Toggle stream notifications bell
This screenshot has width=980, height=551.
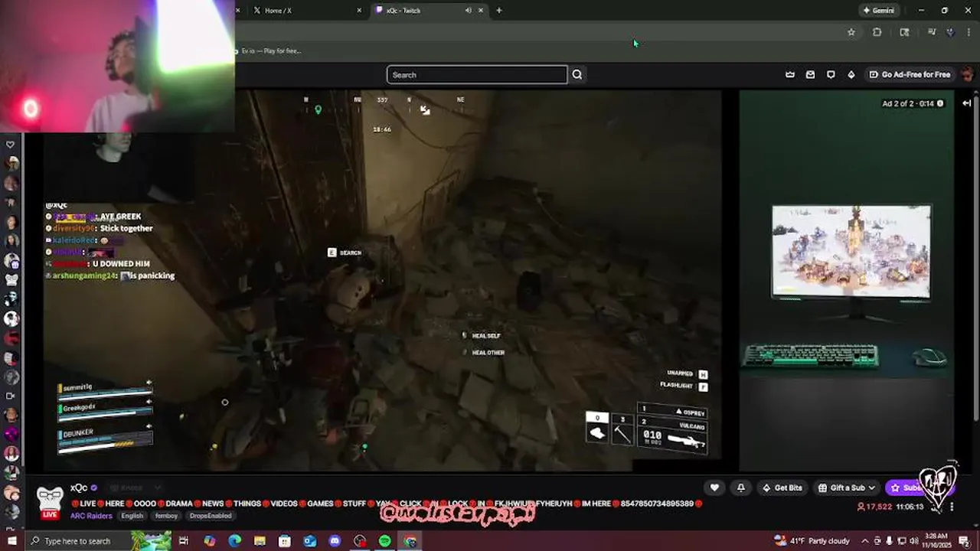740,487
